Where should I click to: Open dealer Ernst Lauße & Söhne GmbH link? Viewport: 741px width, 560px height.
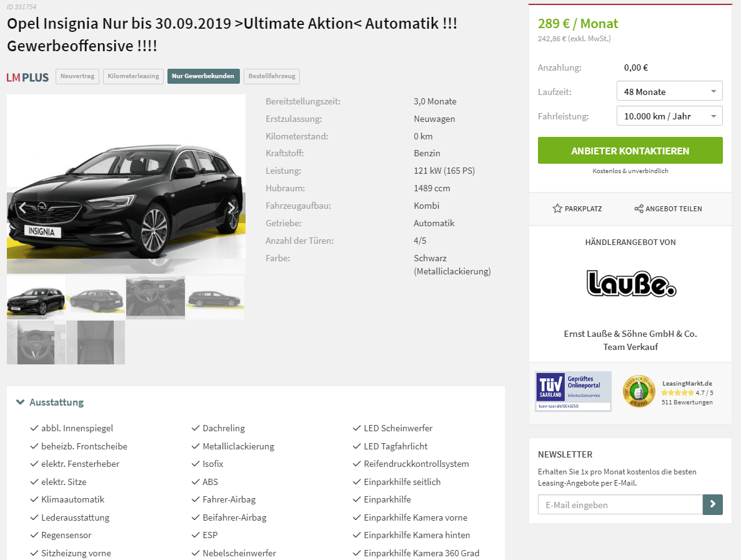[630, 334]
